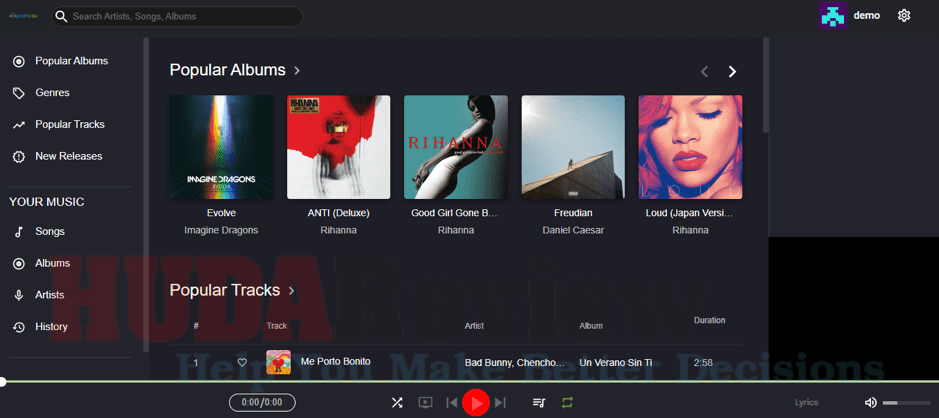Screen dimensions: 939x418
Task: Click the Artists microphone icon
Action: [x=19, y=295]
